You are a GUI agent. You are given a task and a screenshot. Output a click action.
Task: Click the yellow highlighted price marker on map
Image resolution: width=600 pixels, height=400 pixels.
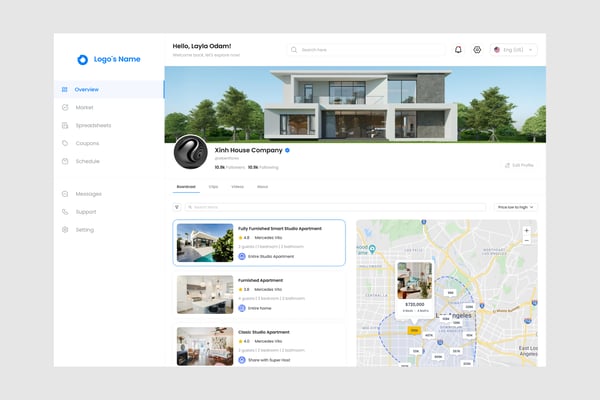click(414, 330)
